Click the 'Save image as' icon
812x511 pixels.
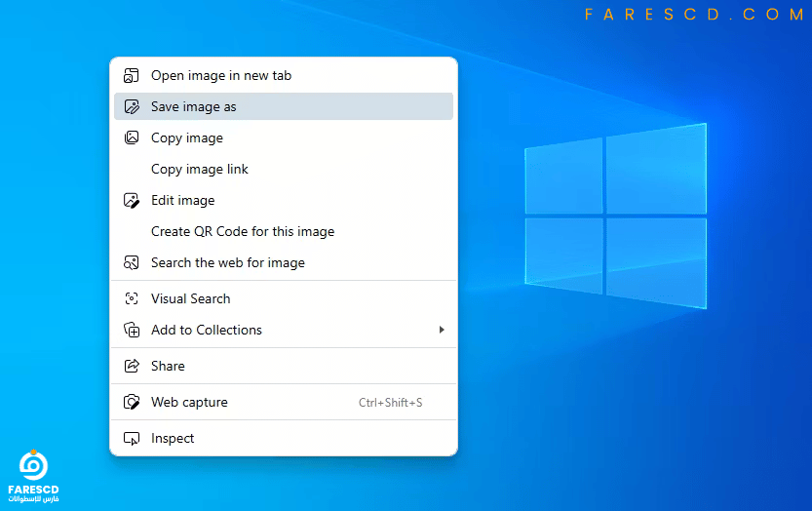(132, 106)
